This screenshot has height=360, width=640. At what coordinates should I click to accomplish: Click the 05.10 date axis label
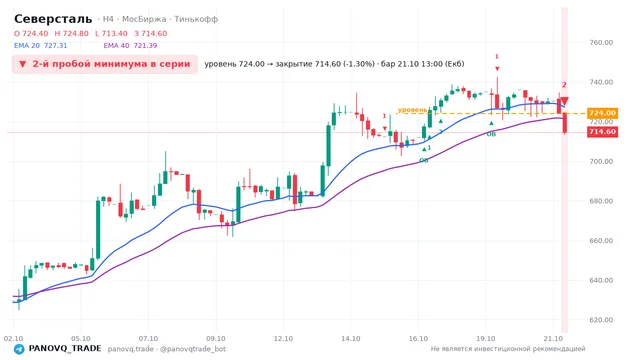click(x=80, y=338)
